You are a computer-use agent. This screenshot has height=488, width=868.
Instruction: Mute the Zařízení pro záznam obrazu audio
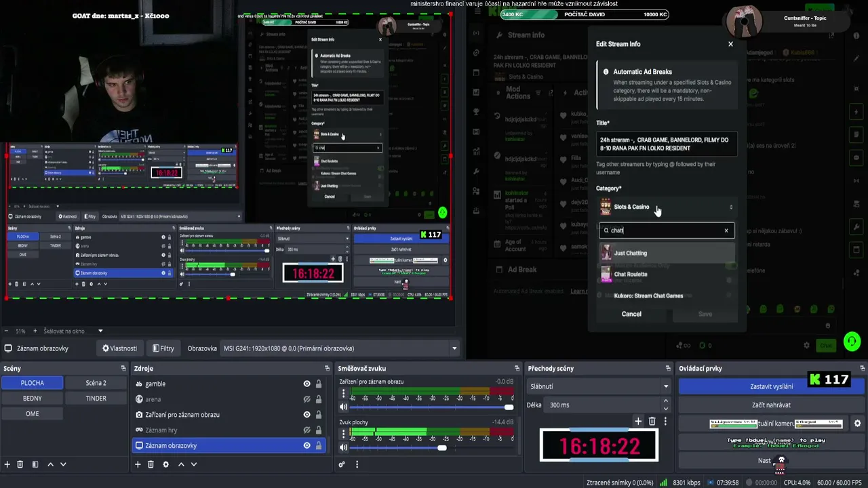coord(343,407)
